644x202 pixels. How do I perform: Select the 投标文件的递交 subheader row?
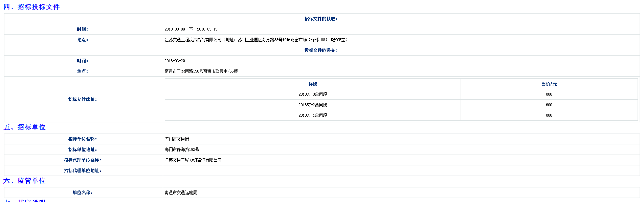[321, 50]
